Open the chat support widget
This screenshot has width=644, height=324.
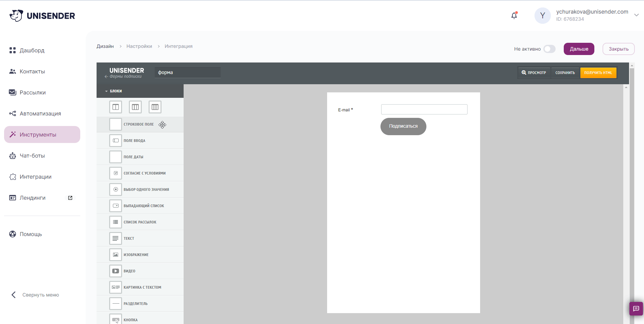(x=636, y=309)
